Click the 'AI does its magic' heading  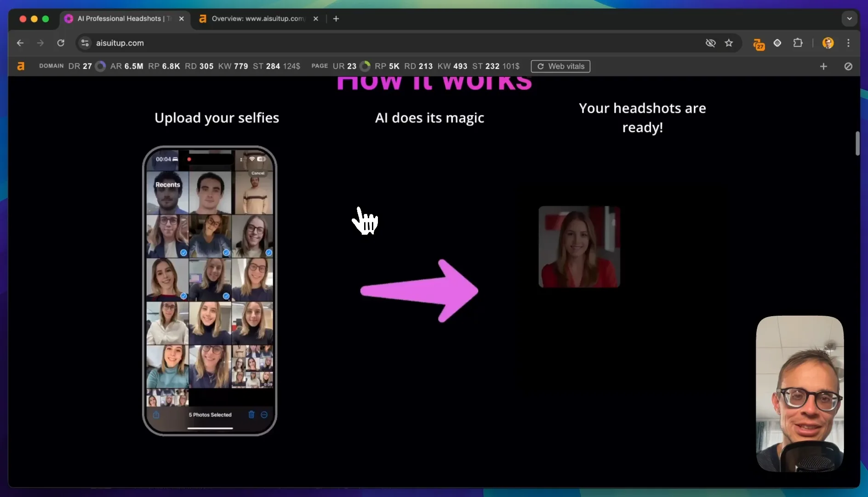click(x=429, y=118)
